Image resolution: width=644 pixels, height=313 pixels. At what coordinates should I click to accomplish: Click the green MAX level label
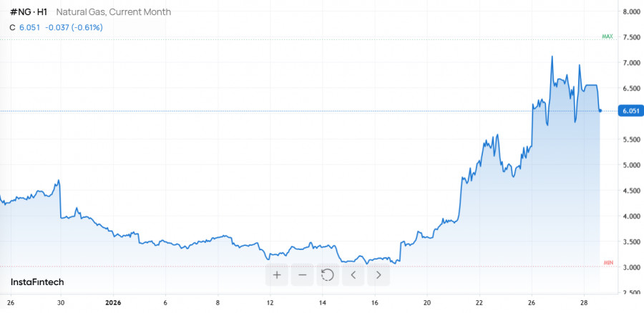click(x=608, y=36)
